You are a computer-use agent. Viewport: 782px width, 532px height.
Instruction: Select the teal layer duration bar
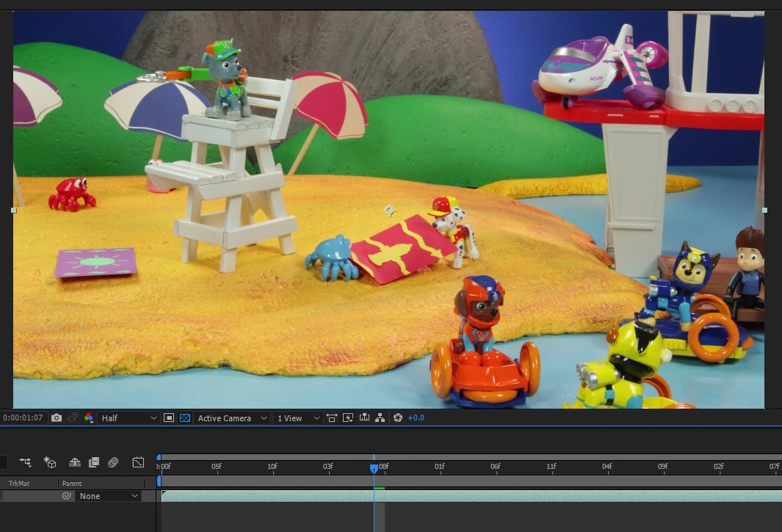(x=471, y=496)
